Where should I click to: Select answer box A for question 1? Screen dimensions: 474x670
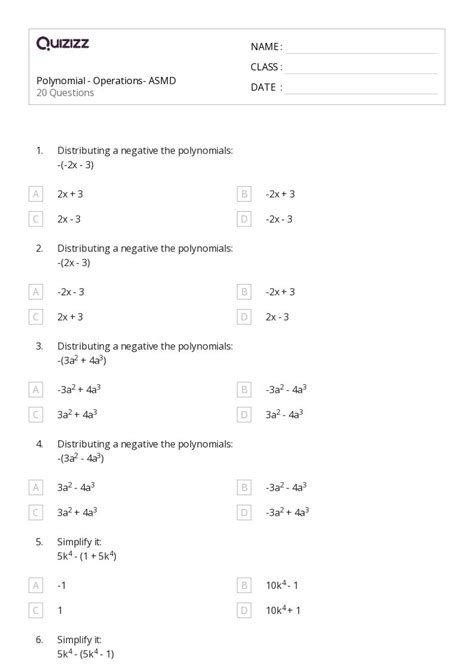[x=36, y=194]
